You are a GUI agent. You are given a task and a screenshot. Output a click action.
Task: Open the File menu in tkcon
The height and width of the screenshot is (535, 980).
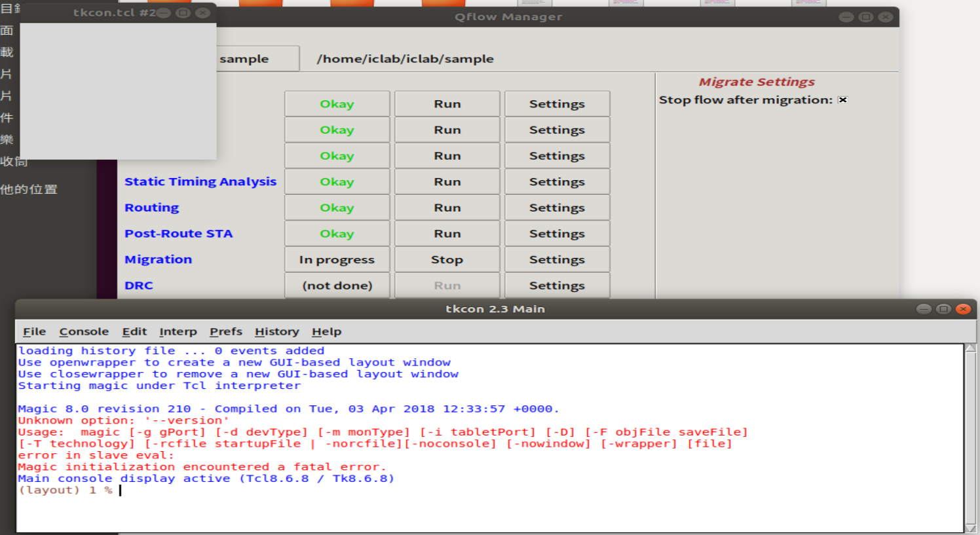34,331
